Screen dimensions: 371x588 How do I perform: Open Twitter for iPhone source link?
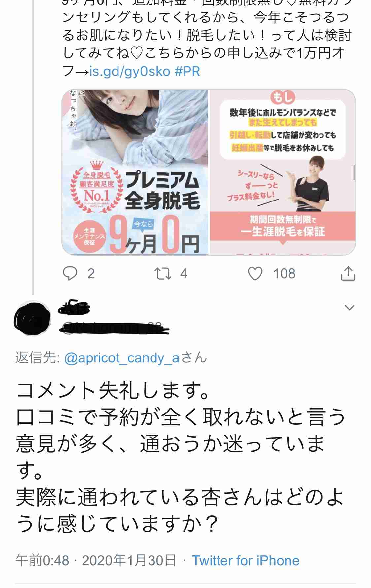pyautogui.click(x=246, y=560)
